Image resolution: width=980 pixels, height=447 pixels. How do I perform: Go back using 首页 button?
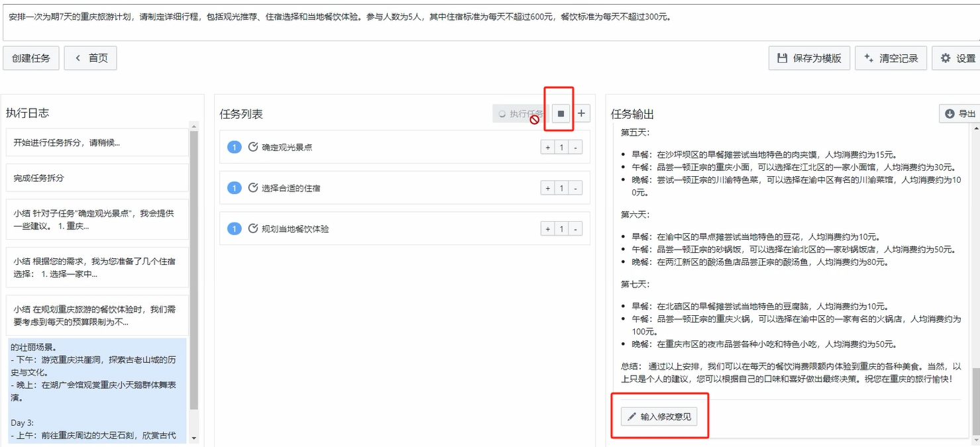(x=91, y=58)
